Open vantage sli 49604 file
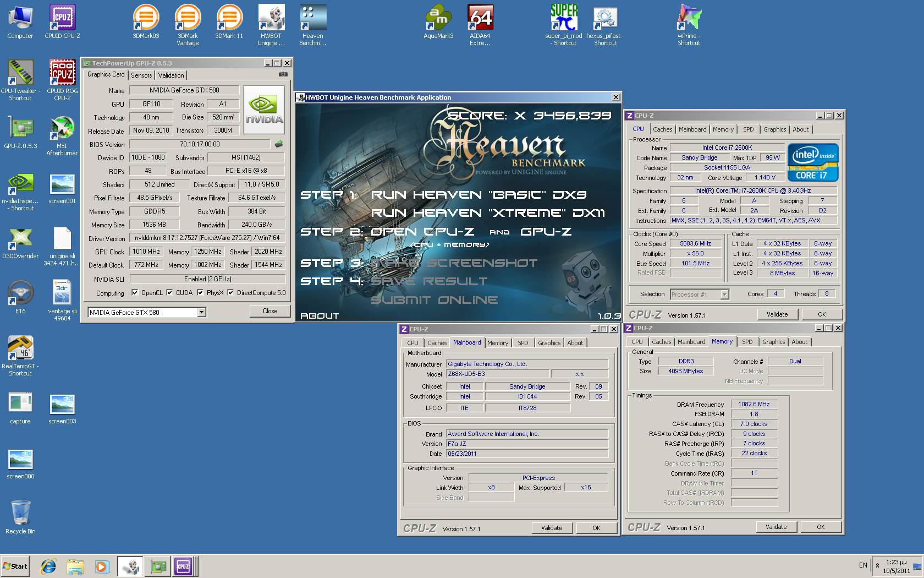The height and width of the screenshot is (578, 924). [x=62, y=301]
